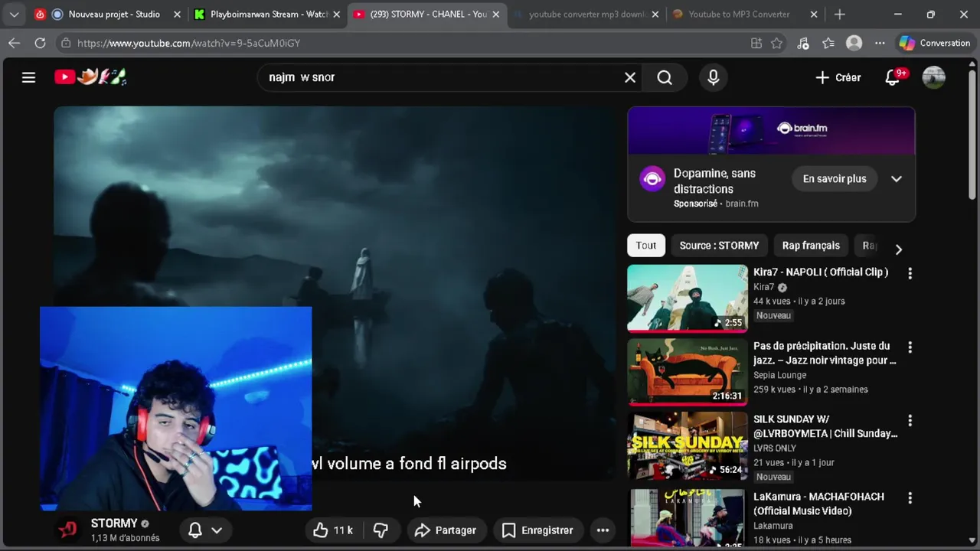This screenshot has height=551, width=980.
Task: Open the brain.fm advertiser logo
Action: [x=652, y=179]
